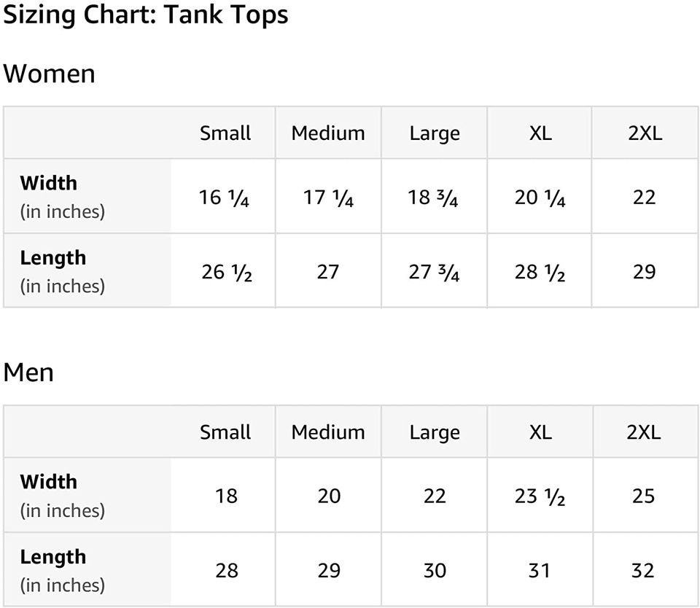Click Men's Medium width value 20
This screenshot has height=608, width=700.
(x=329, y=496)
